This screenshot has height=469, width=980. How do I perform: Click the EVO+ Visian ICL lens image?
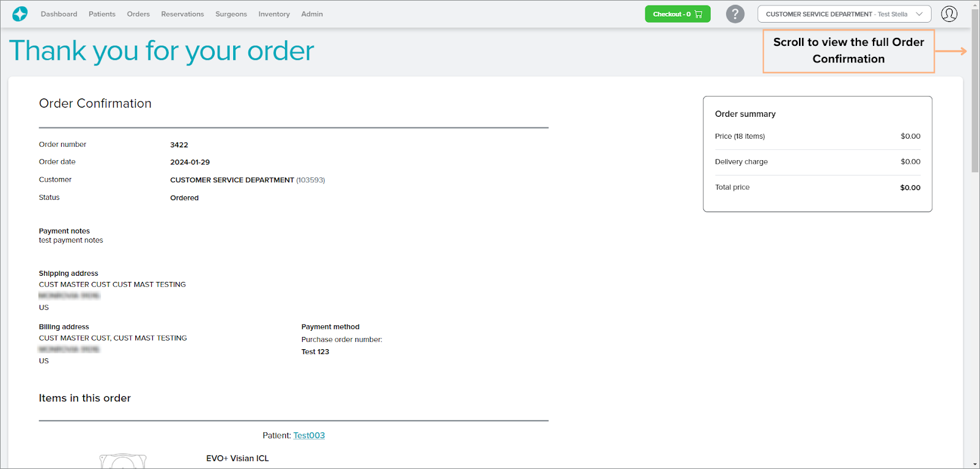pyautogui.click(x=123, y=461)
